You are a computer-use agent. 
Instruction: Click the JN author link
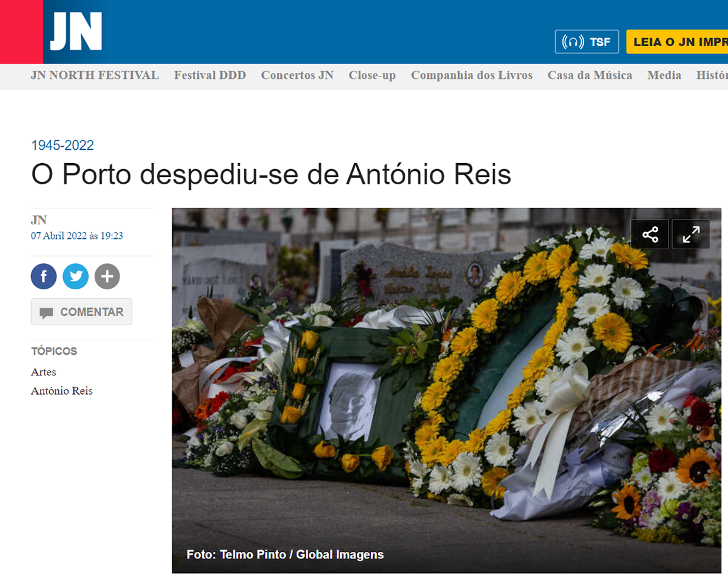pyautogui.click(x=39, y=220)
